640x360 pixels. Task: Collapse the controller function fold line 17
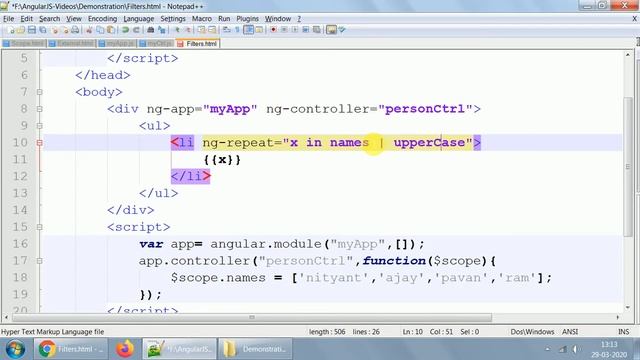pyautogui.click(x=40, y=260)
